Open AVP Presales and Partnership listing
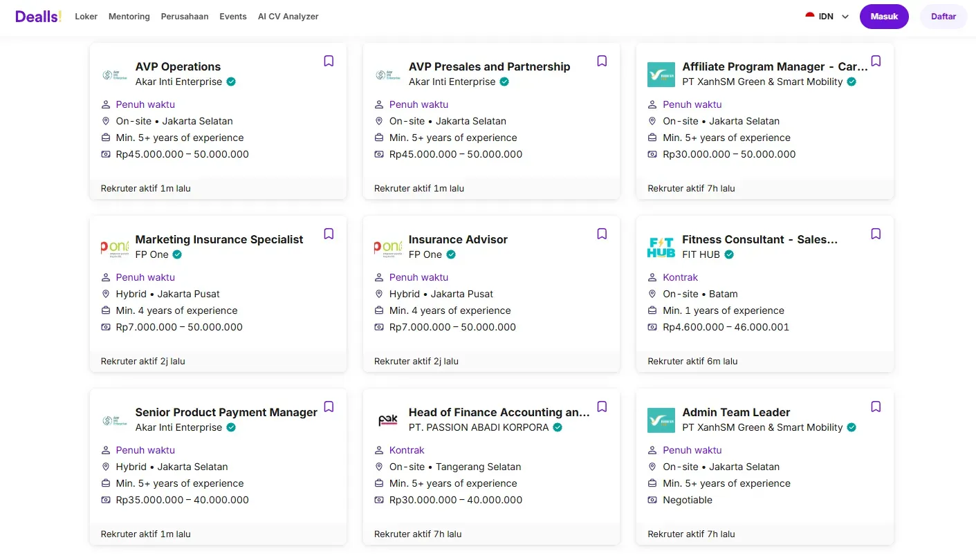Viewport: 976px width, 560px height. click(x=489, y=66)
